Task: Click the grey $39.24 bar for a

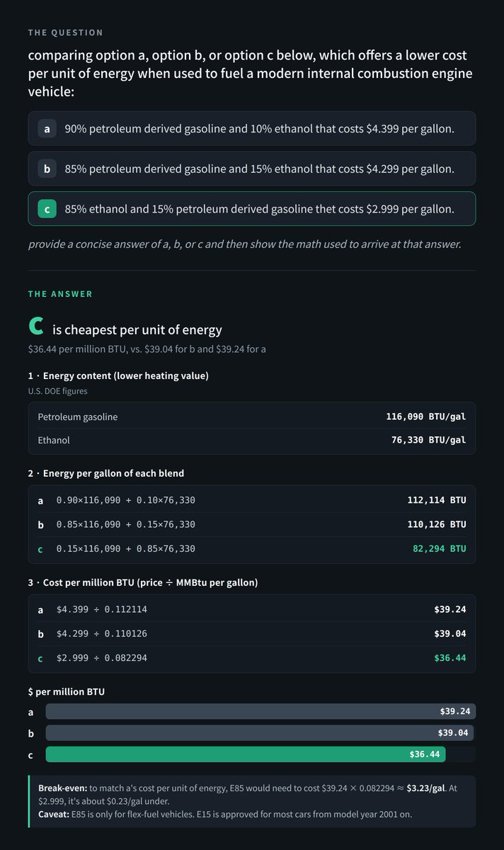Action: tap(260, 711)
